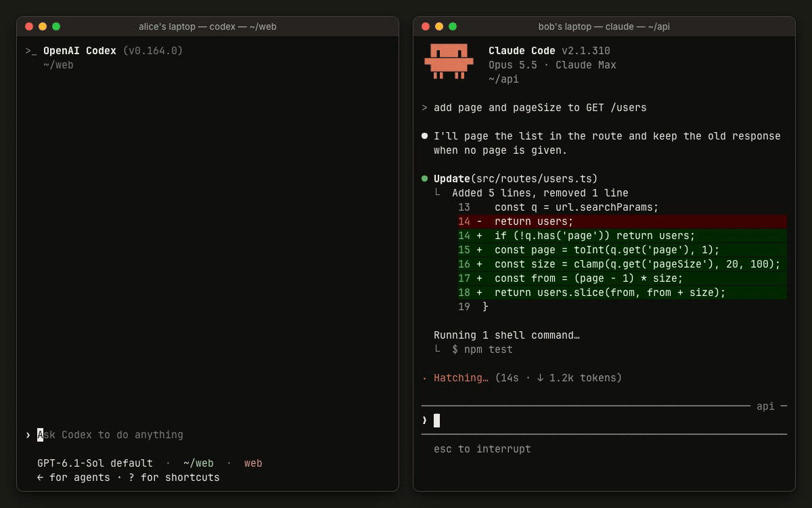Click the title "alice's laptop — codex — ~/web"
812x508 pixels.
pyautogui.click(x=208, y=26)
